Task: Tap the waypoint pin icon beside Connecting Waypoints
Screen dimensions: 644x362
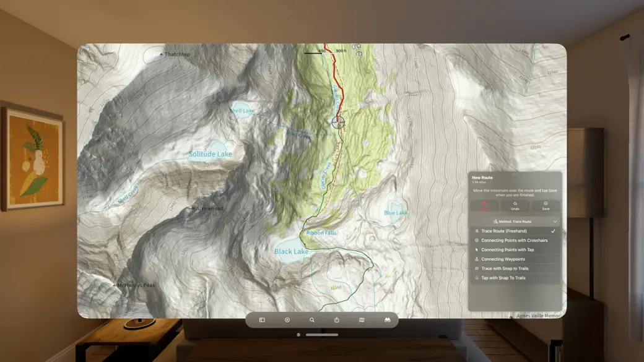Action: 476,259
